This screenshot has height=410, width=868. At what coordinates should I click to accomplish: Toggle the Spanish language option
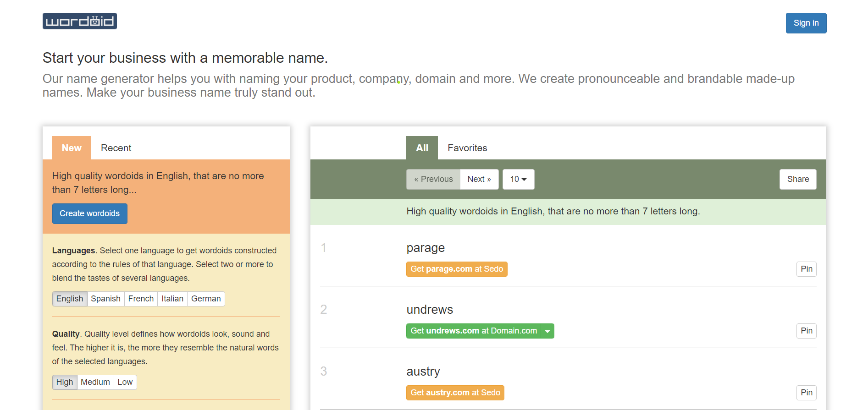[x=105, y=299]
